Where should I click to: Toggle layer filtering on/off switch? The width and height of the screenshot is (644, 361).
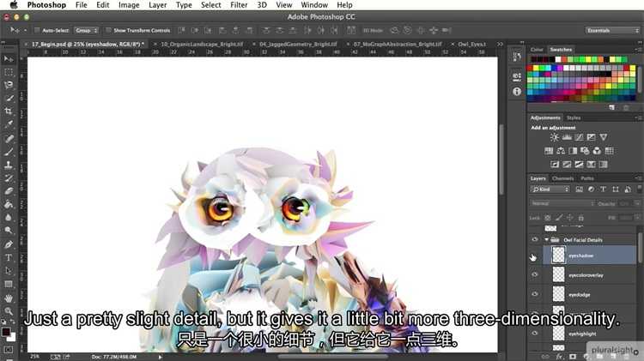coord(639,189)
